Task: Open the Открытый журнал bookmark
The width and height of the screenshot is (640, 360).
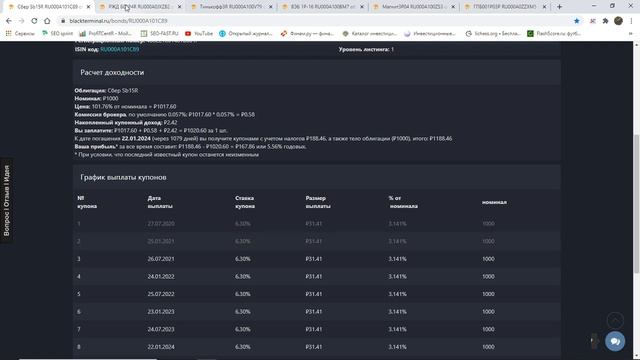Action: (x=246, y=33)
